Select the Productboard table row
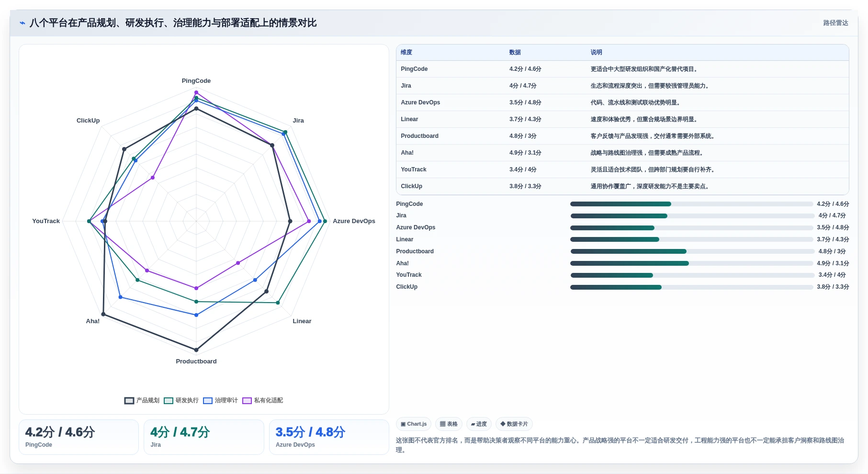Image resolution: width=868 pixels, height=474 pixels. point(622,136)
